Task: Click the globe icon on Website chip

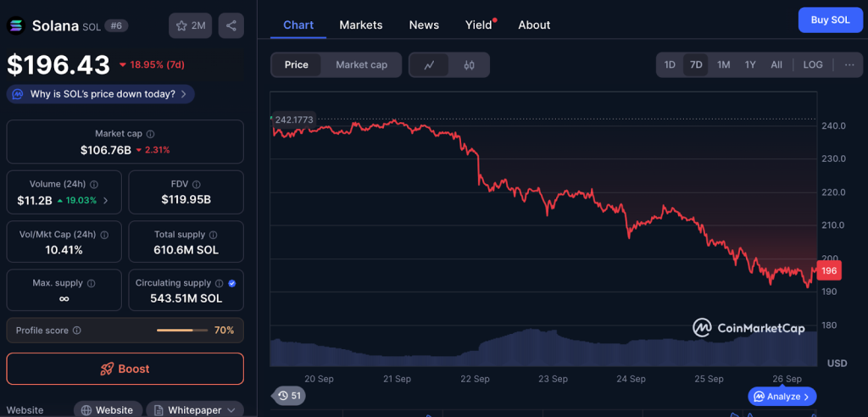Action: [86, 410]
